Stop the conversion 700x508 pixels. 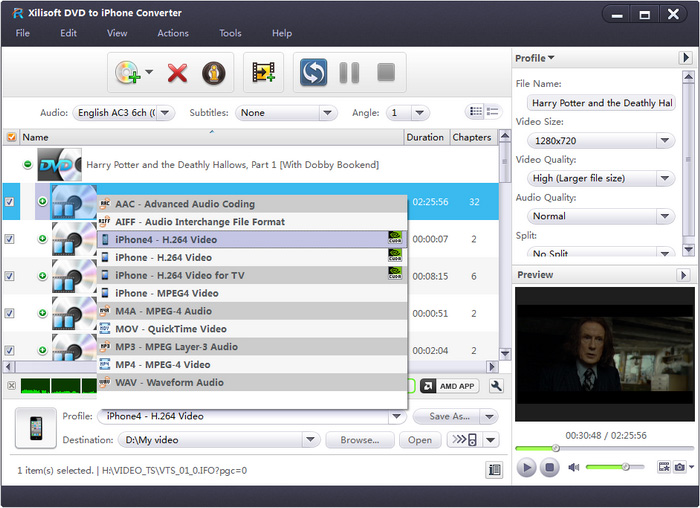click(386, 72)
